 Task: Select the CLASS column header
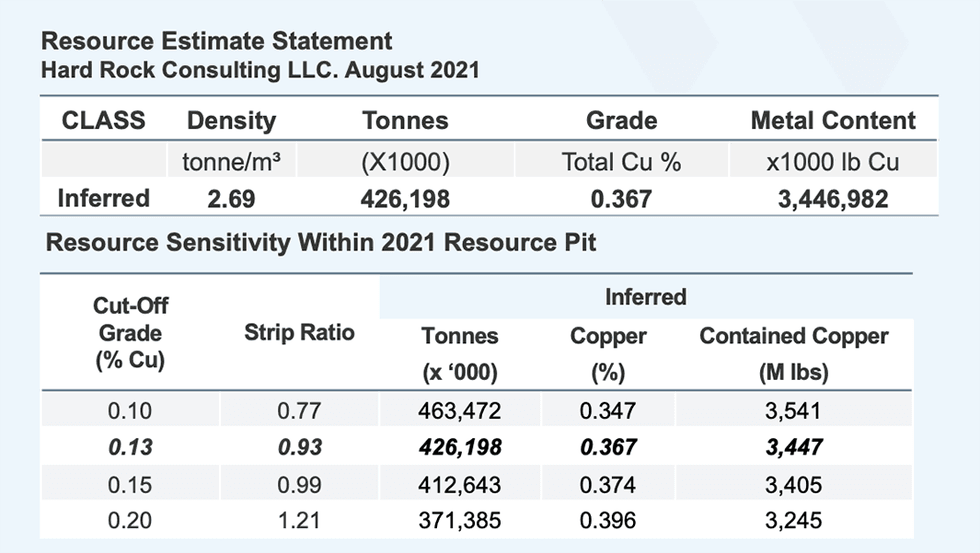click(104, 121)
